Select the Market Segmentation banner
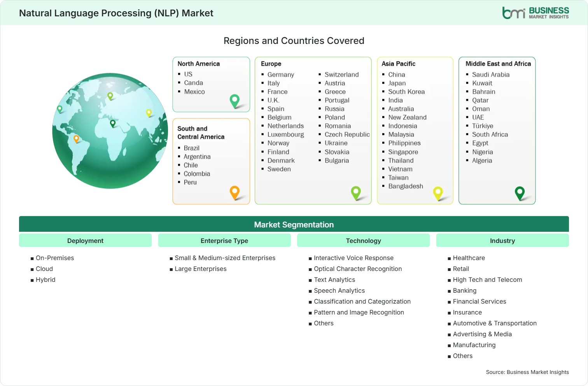This screenshot has width=588, height=386. [294, 224]
